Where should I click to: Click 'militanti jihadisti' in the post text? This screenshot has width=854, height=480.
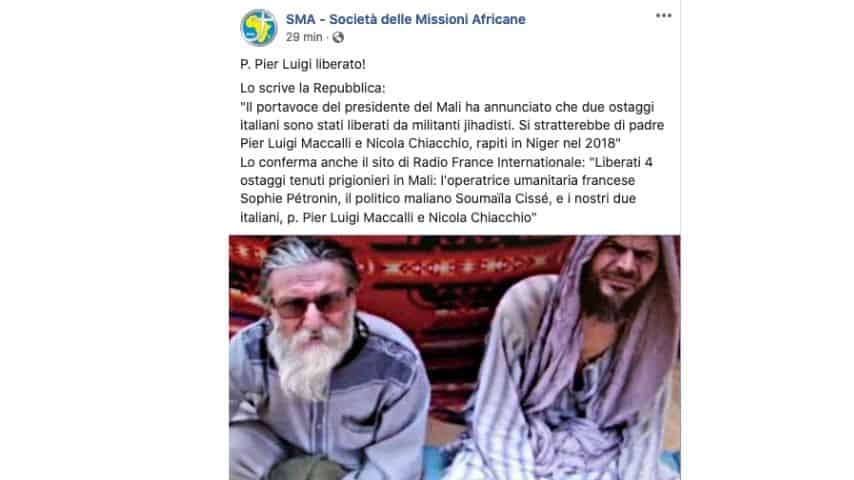[x=462, y=125]
